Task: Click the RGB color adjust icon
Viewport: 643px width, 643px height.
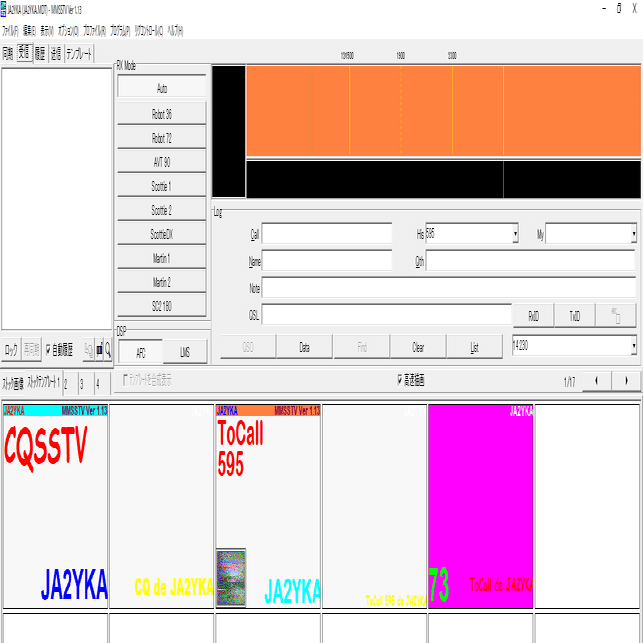Action: pyautogui.click(x=99, y=350)
